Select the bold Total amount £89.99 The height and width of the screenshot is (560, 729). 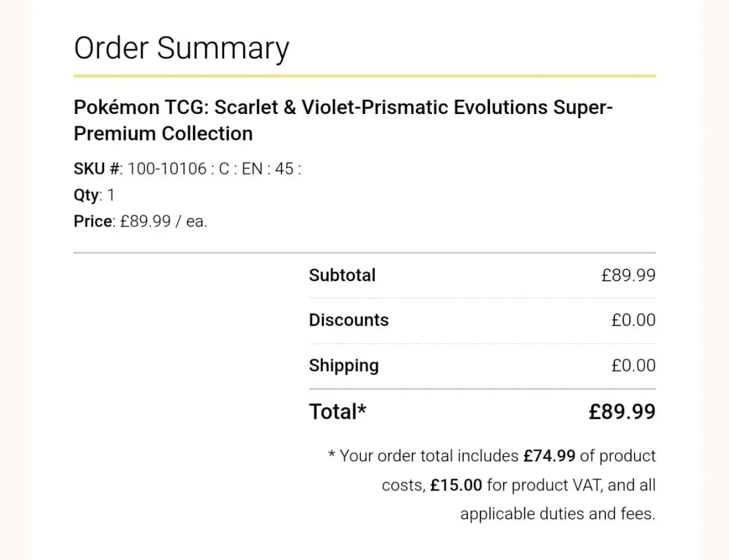coord(622,412)
